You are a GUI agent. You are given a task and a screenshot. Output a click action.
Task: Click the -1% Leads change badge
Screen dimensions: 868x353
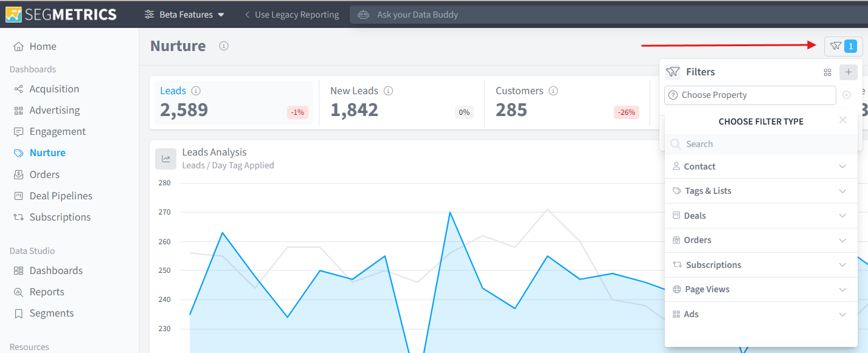click(297, 112)
